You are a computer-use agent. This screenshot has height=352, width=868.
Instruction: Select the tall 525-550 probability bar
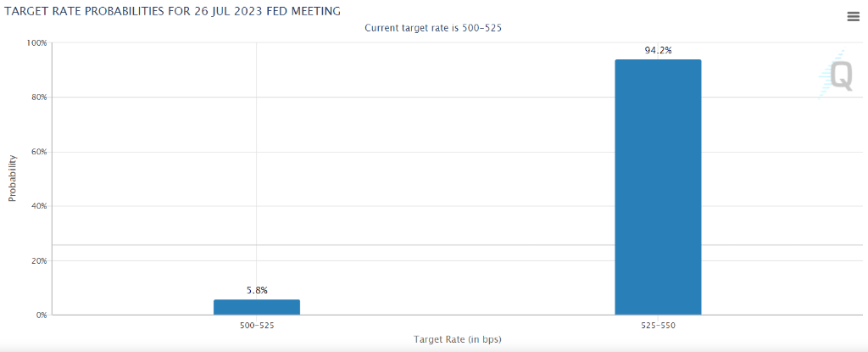658,187
